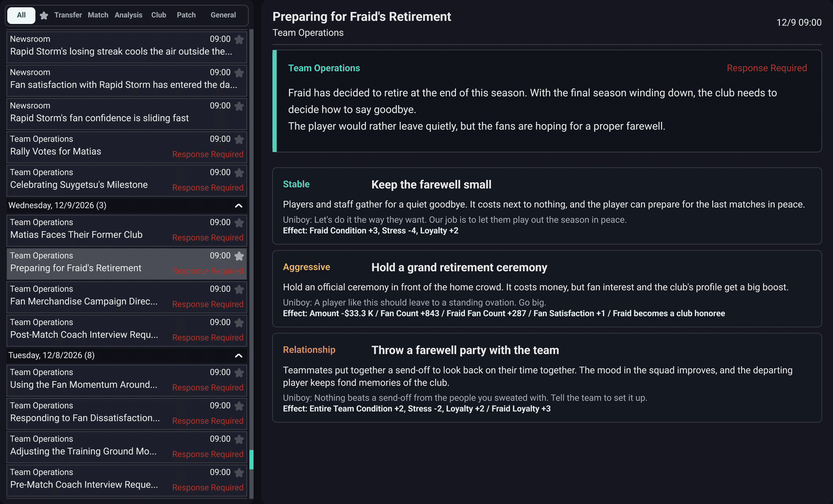833x504 pixels.
Task: Open the Rapid Storm's losing streak news
Action: 127,46
